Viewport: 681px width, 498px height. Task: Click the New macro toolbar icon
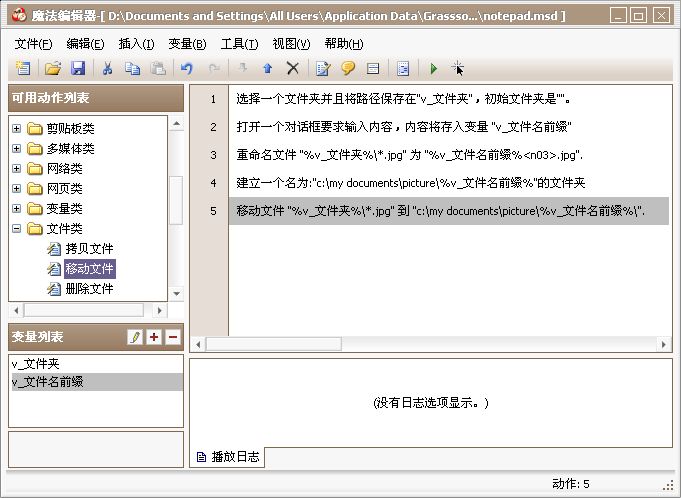click(23, 68)
